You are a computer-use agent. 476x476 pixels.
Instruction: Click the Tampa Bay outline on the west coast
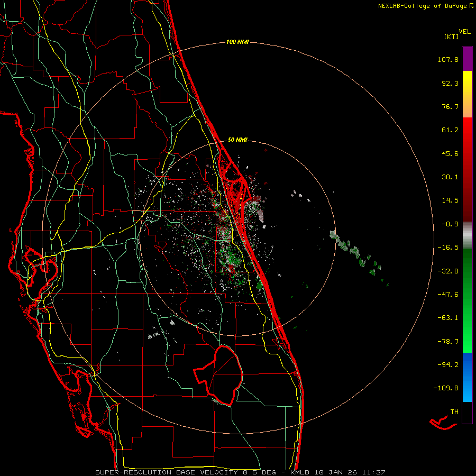click(x=40, y=267)
